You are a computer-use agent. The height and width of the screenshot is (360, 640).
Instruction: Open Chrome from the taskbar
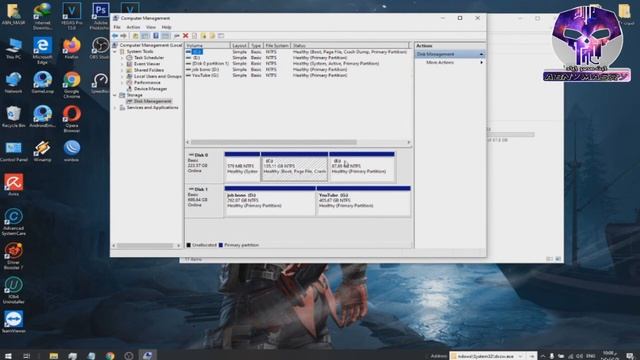110,356
